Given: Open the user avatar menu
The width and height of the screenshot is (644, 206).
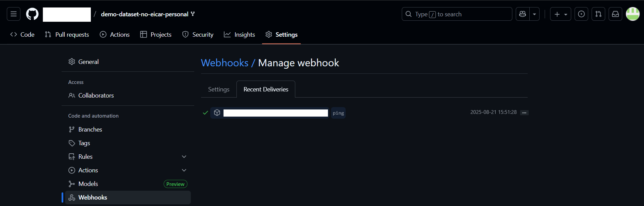Looking at the screenshot, I should pos(633,14).
